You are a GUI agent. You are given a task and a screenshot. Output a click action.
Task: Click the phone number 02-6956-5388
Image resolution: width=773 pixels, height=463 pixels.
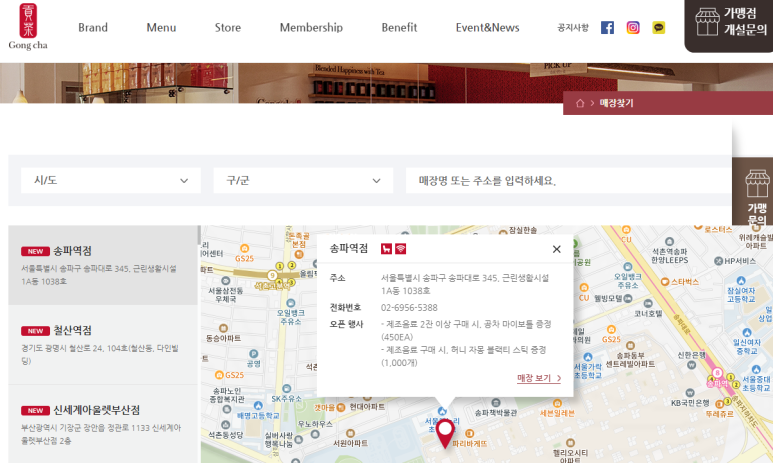(409, 308)
